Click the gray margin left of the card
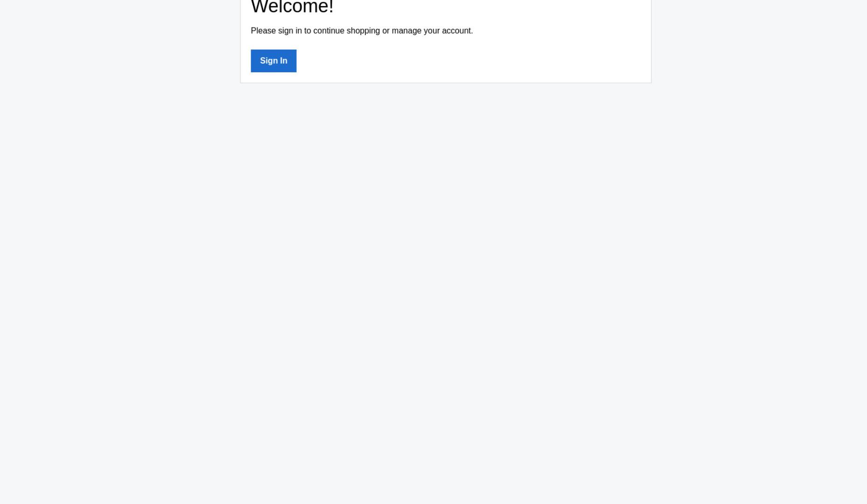The height and width of the screenshot is (504, 867). pos(120,42)
